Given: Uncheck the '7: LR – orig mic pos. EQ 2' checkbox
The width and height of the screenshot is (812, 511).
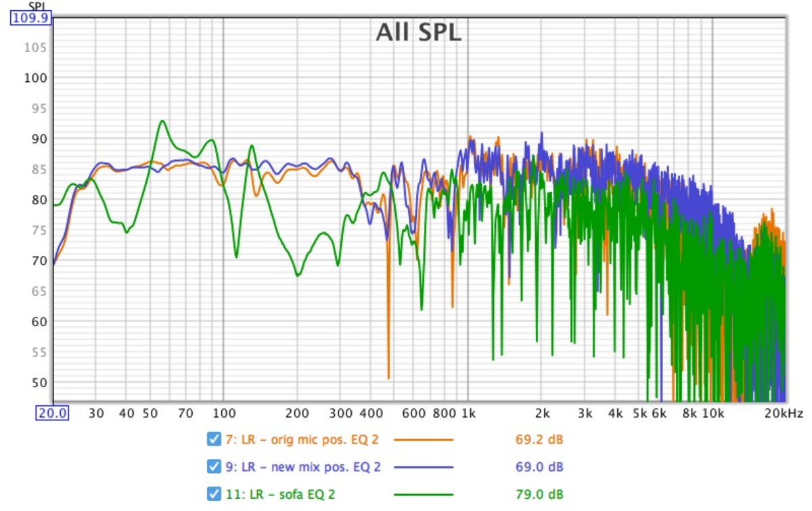Looking at the screenshot, I should click(x=215, y=440).
